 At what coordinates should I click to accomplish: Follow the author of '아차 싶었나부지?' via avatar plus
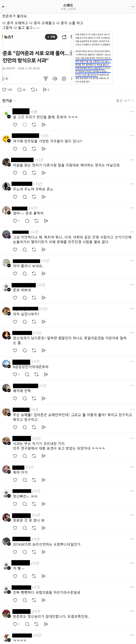tap(9, 314)
